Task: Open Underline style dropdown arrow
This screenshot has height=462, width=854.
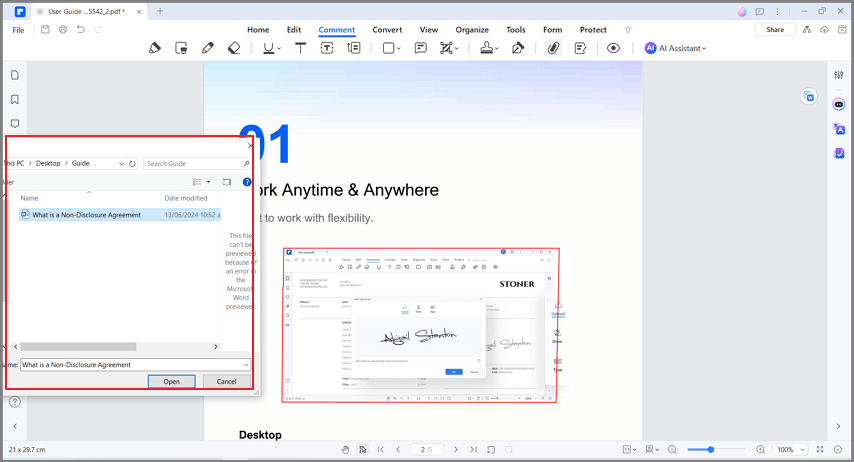Action: point(279,48)
